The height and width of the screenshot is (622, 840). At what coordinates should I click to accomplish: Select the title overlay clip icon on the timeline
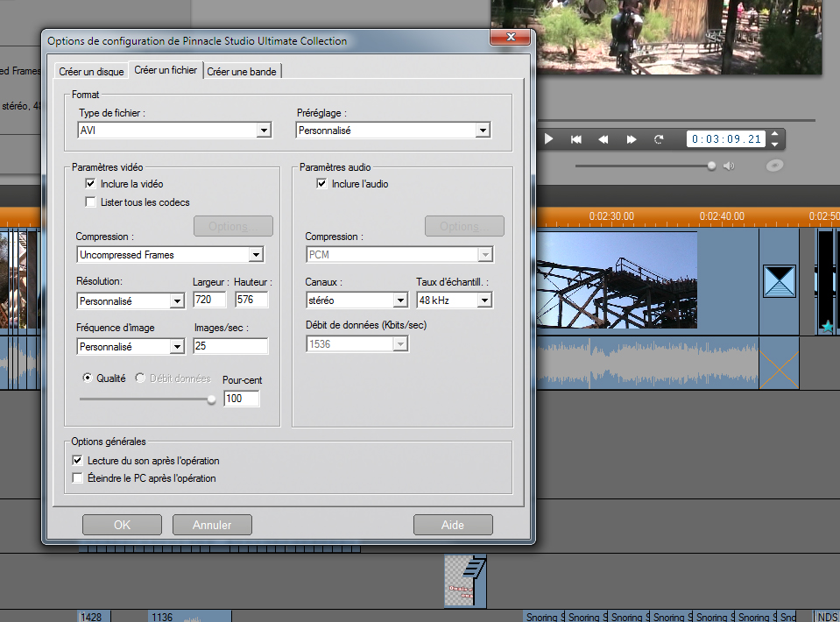click(465, 582)
